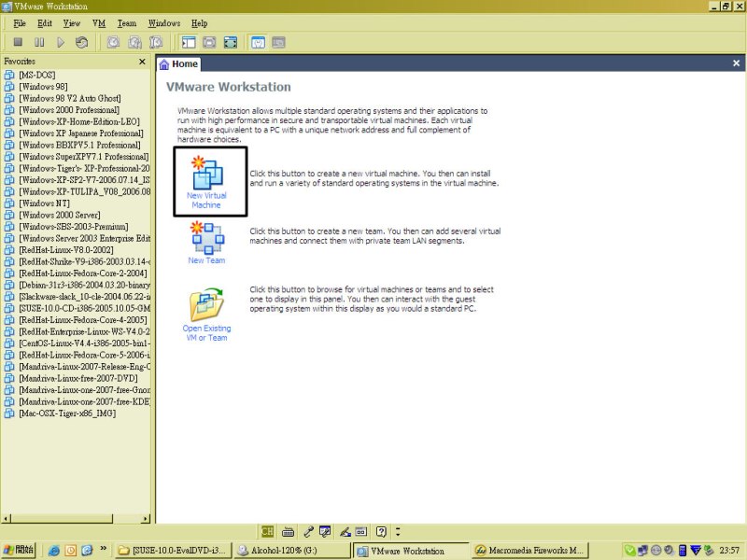Click the Open Existing VM or Team link
The width and height of the screenshot is (747, 560).
point(206,333)
